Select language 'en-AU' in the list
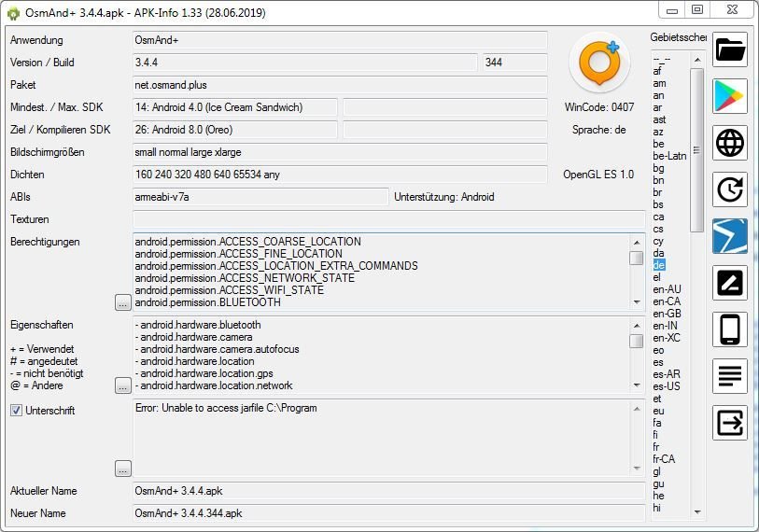 667,289
